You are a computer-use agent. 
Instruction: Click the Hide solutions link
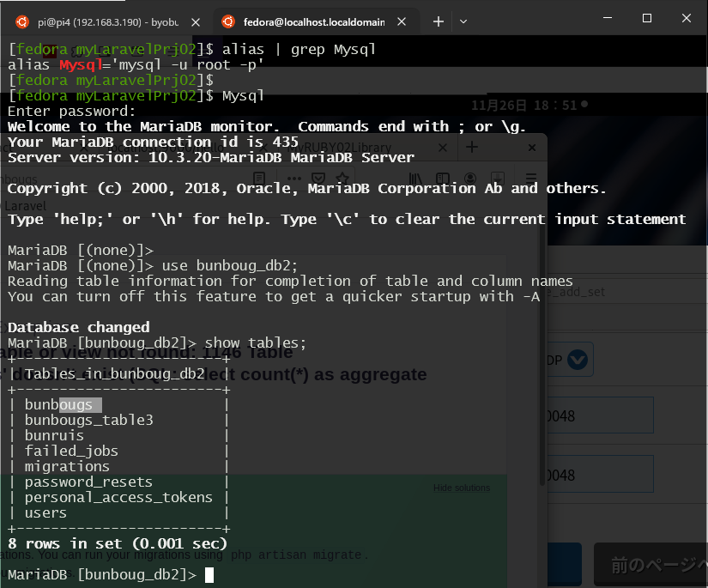coord(462,488)
